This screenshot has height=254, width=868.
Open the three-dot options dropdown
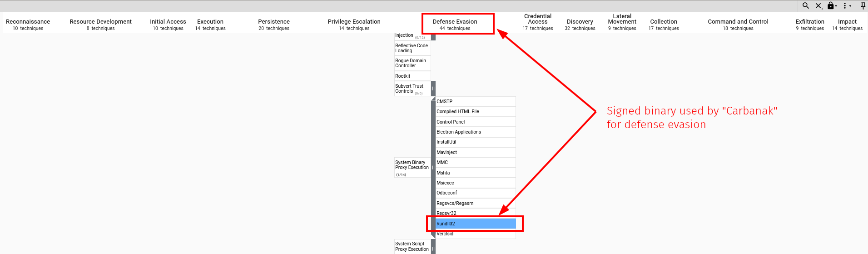846,6
